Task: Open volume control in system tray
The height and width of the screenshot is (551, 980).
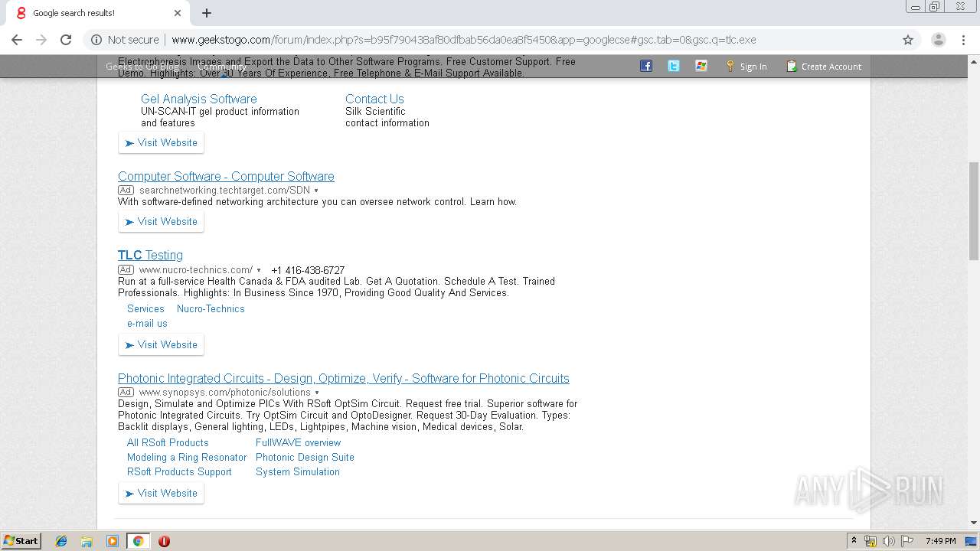Action: point(889,541)
